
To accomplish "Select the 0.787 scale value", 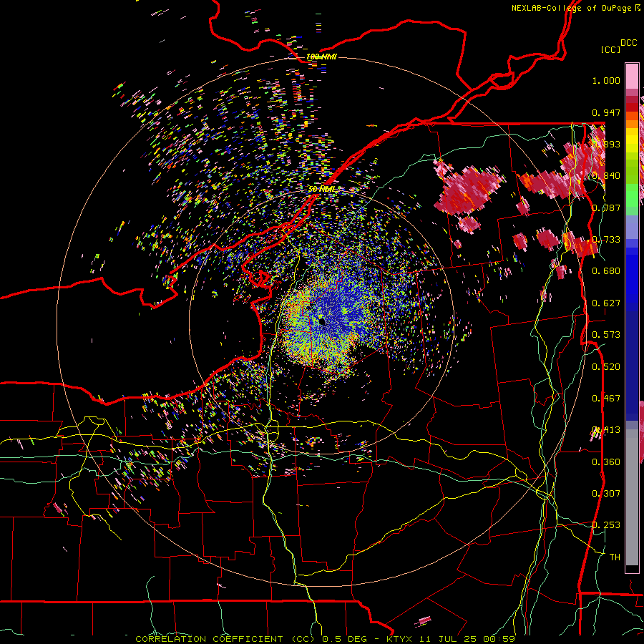I will coord(606,208).
